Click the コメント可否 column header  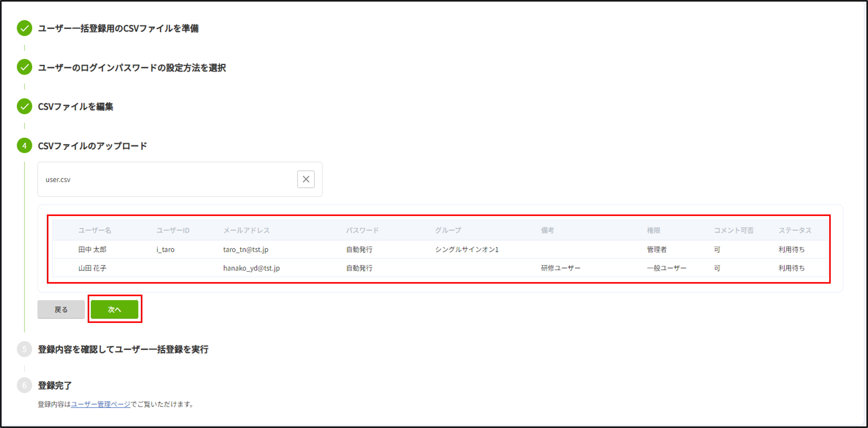734,230
